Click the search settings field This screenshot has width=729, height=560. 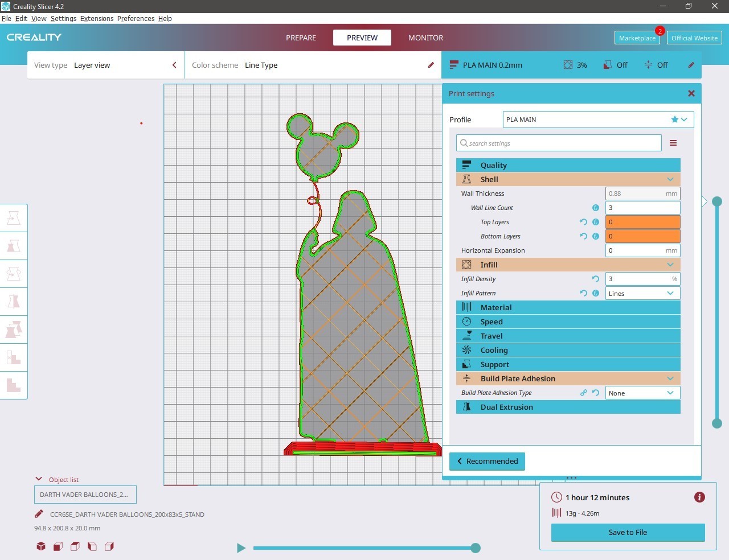point(559,143)
